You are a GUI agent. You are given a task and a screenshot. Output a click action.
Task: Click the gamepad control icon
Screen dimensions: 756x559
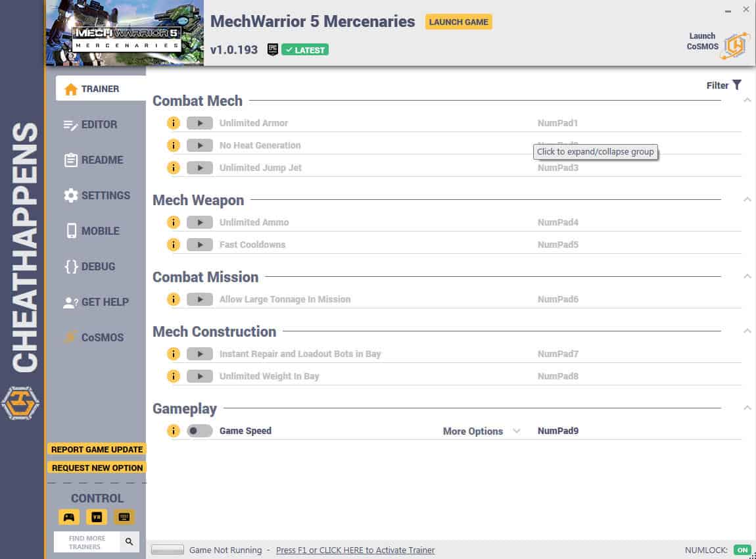[x=69, y=517]
